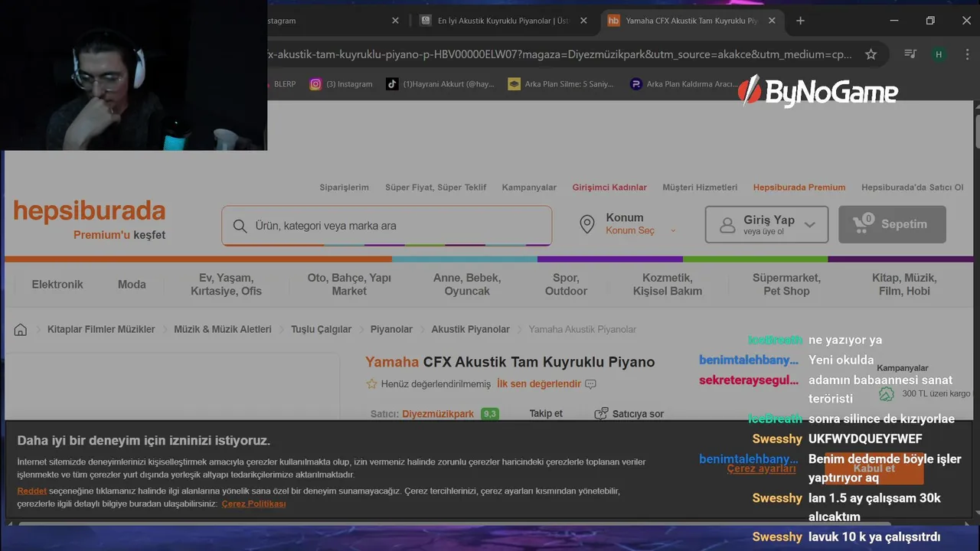Image resolution: width=980 pixels, height=551 pixels.
Task: Open a new browser tab
Action: (800, 21)
